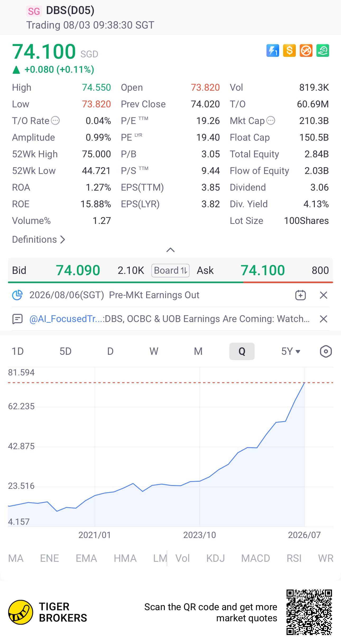Expand the 5Y timeframe dropdown
Screen dimensions: 341x644
coord(291,351)
